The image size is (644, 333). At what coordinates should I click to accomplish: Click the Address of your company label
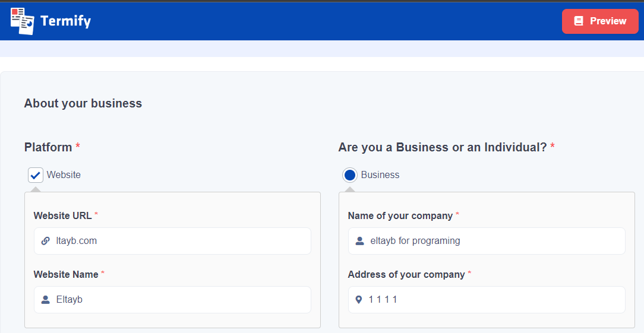coord(406,274)
